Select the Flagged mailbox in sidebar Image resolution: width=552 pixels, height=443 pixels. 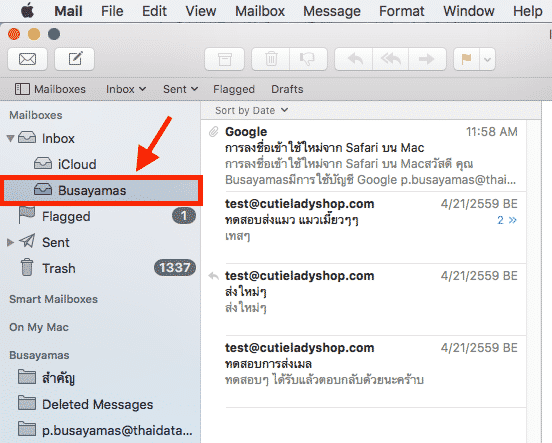pos(101,216)
